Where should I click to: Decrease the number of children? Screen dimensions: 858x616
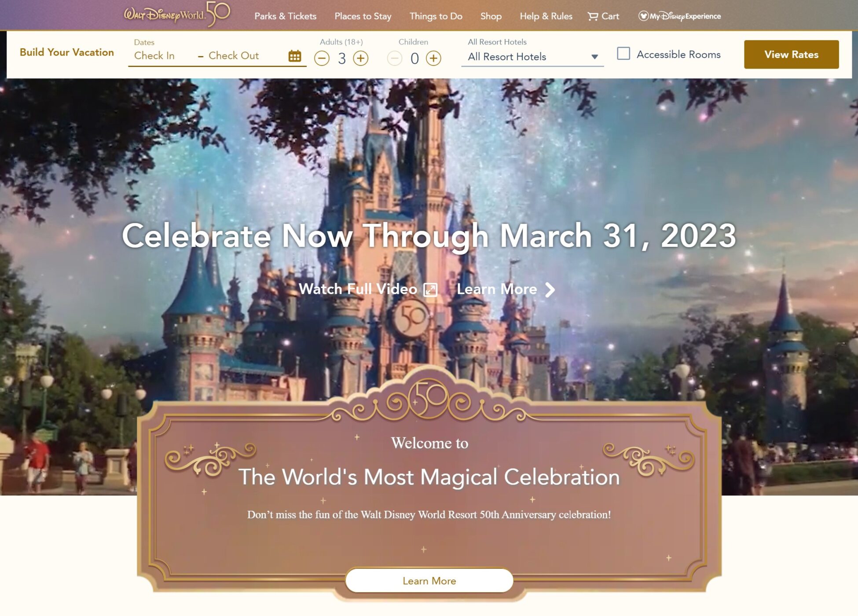(x=395, y=58)
